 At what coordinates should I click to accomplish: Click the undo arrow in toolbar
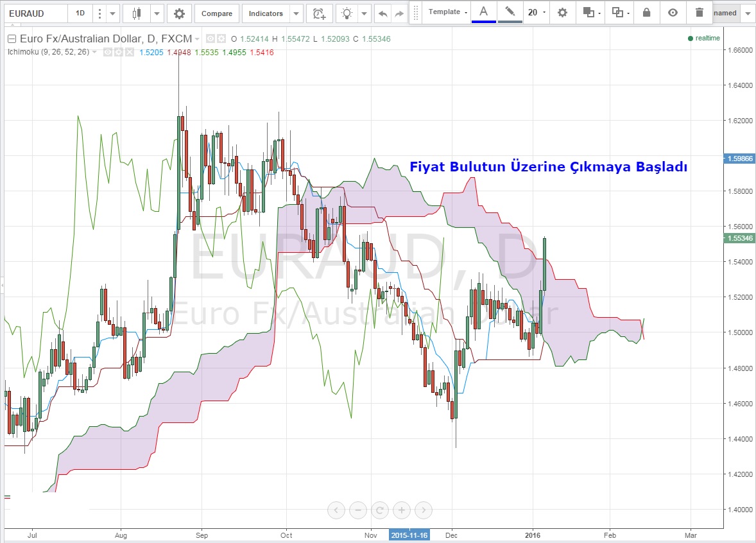coord(383,13)
